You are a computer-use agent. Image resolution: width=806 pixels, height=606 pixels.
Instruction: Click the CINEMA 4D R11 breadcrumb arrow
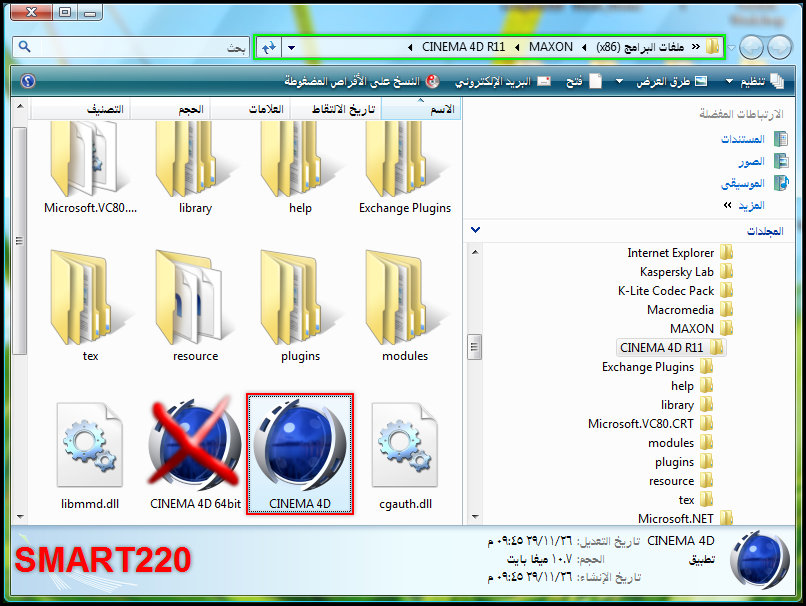(x=410, y=47)
